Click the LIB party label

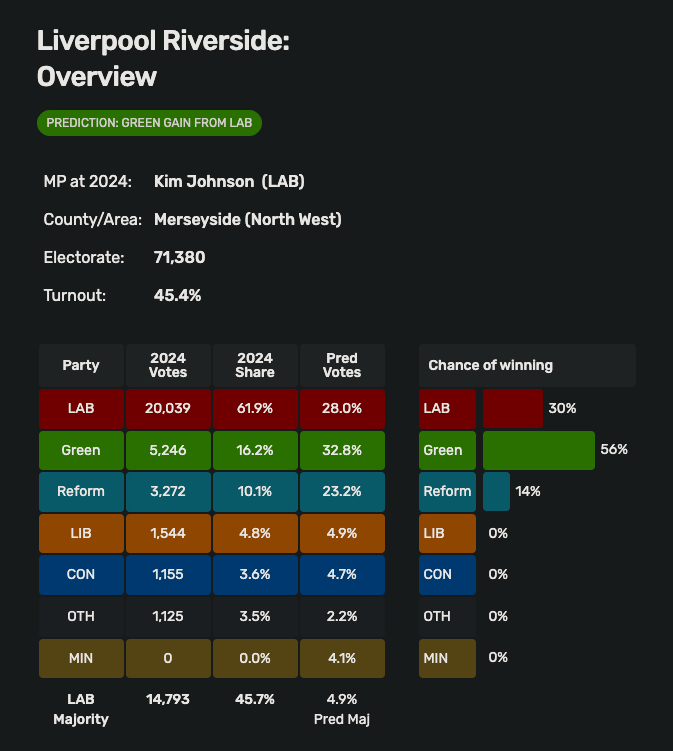(81, 533)
